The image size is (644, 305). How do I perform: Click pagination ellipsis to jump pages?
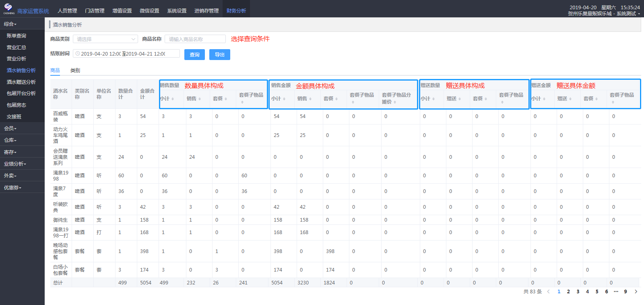616,292
